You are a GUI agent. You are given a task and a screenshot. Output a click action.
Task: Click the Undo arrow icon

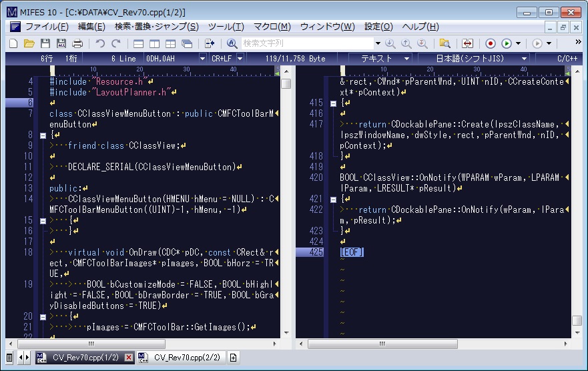click(100, 43)
